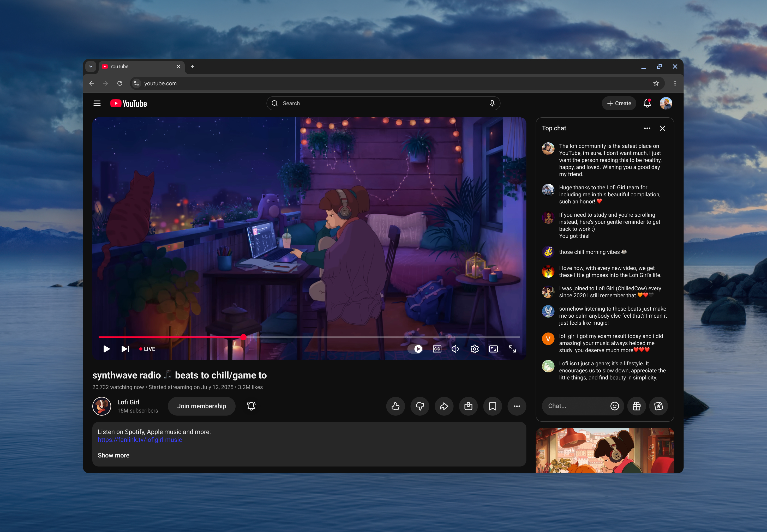Share this live stream

point(444,406)
